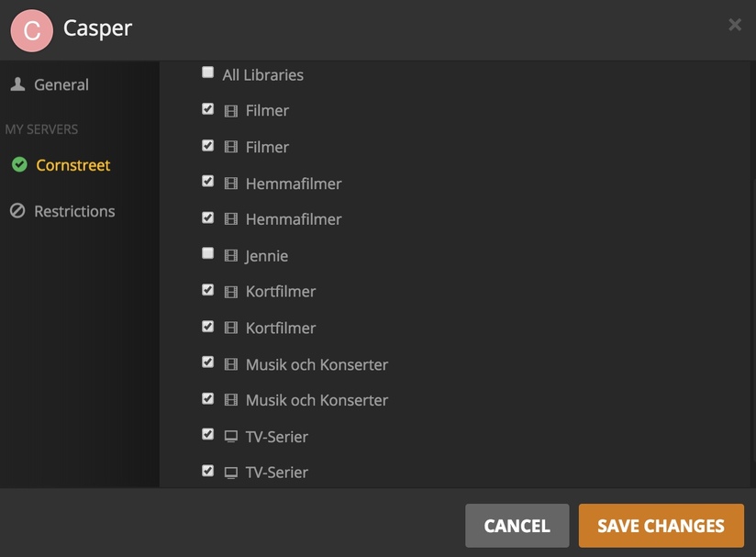
Task: Click the Save Changes button
Action: [661, 526]
